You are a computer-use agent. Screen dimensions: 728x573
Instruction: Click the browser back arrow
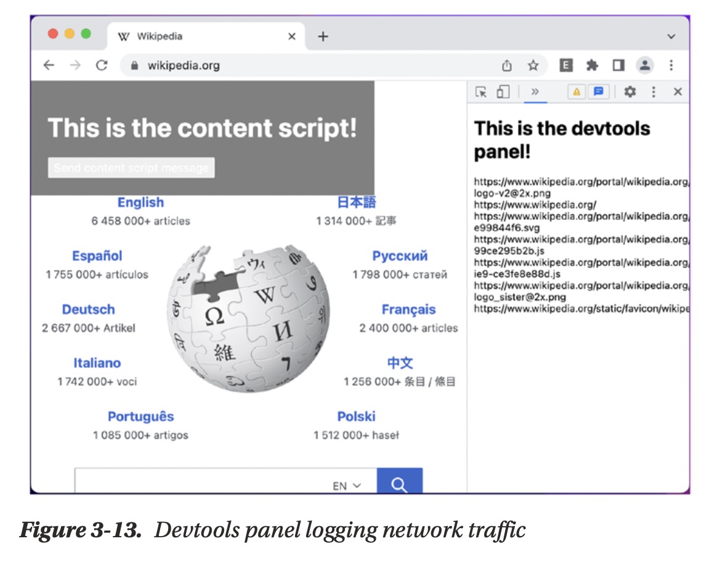point(49,65)
